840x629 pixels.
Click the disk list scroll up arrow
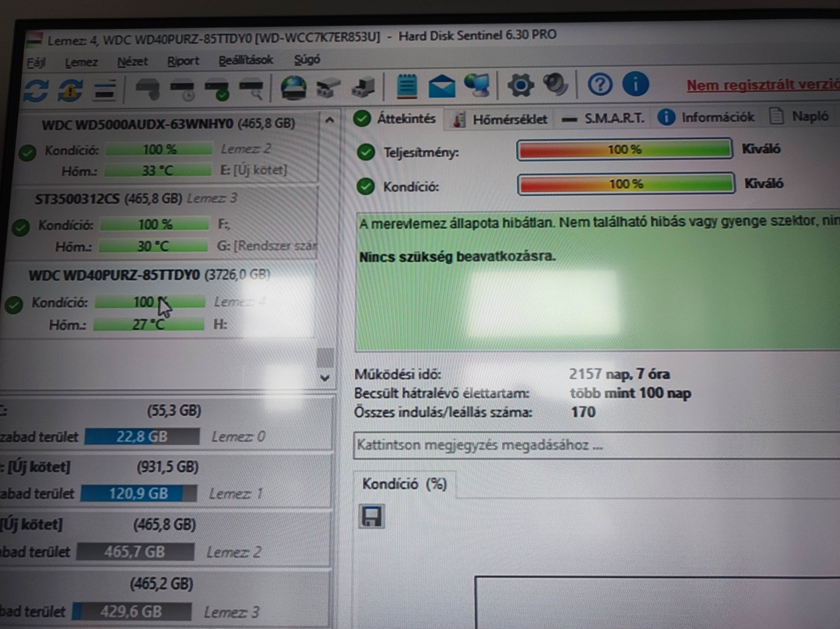coord(330,120)
